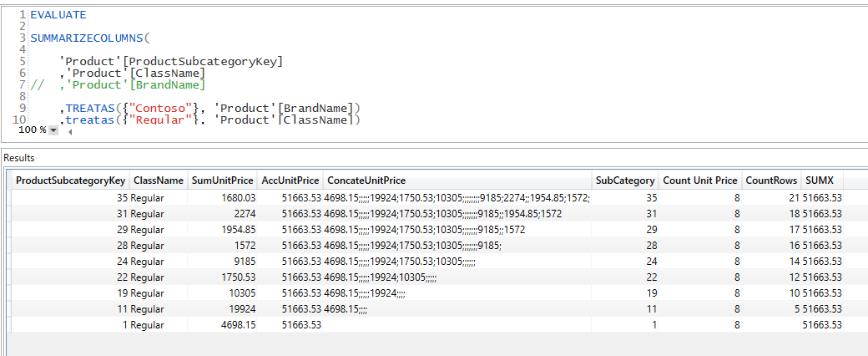Select SubCategory column cell 19
868x356 pixels.
click(x=625, y=293)
